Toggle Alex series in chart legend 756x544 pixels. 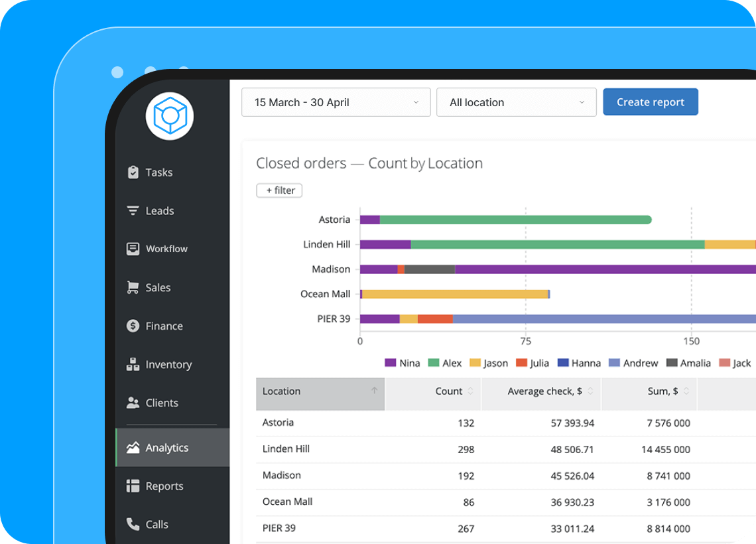(444, 363)
